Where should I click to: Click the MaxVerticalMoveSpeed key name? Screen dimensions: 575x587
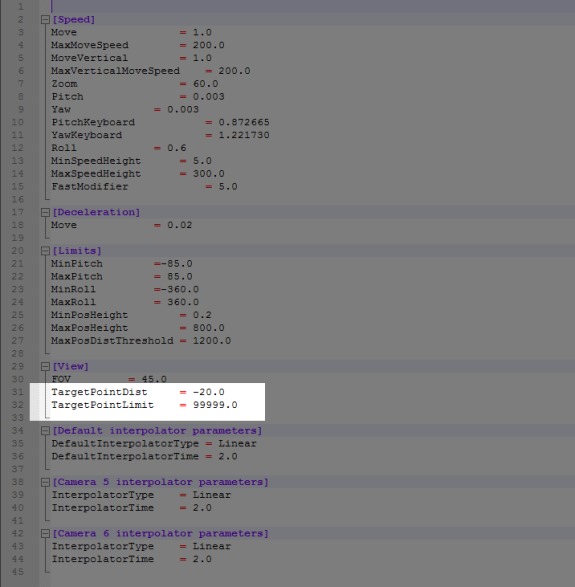(116, 71)
